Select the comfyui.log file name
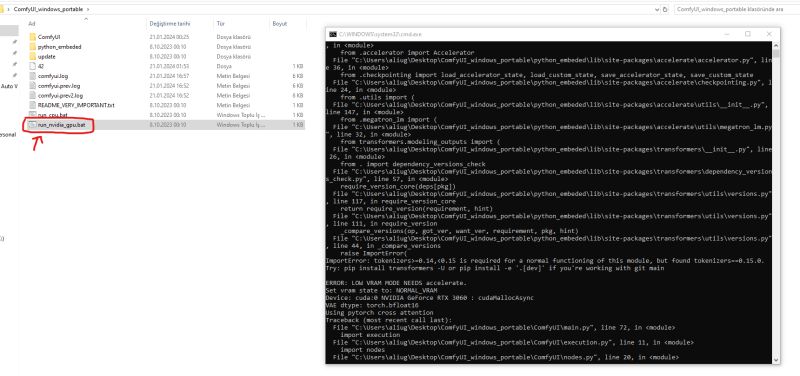The image size is (800, 376). [53, 76]
